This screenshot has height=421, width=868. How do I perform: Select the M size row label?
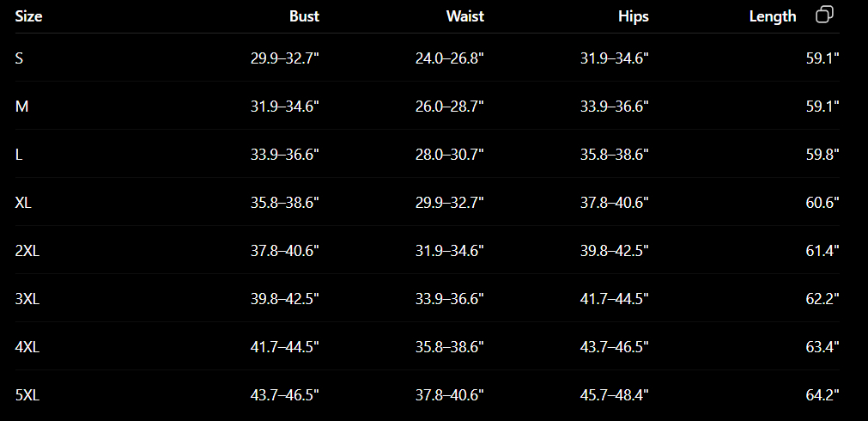click(21, 107)
